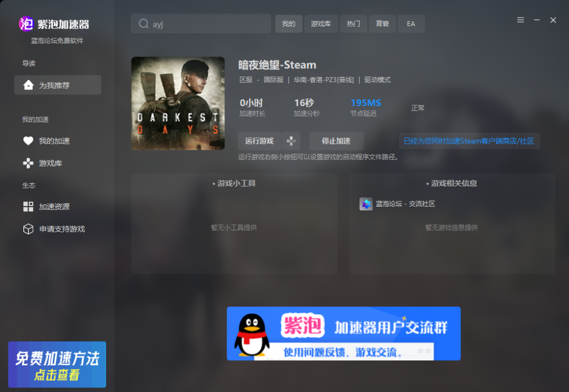The width and height of the screenshot is (569, 392).
Task: Switch to the 热门 tab
Action: tap(353, 23)
